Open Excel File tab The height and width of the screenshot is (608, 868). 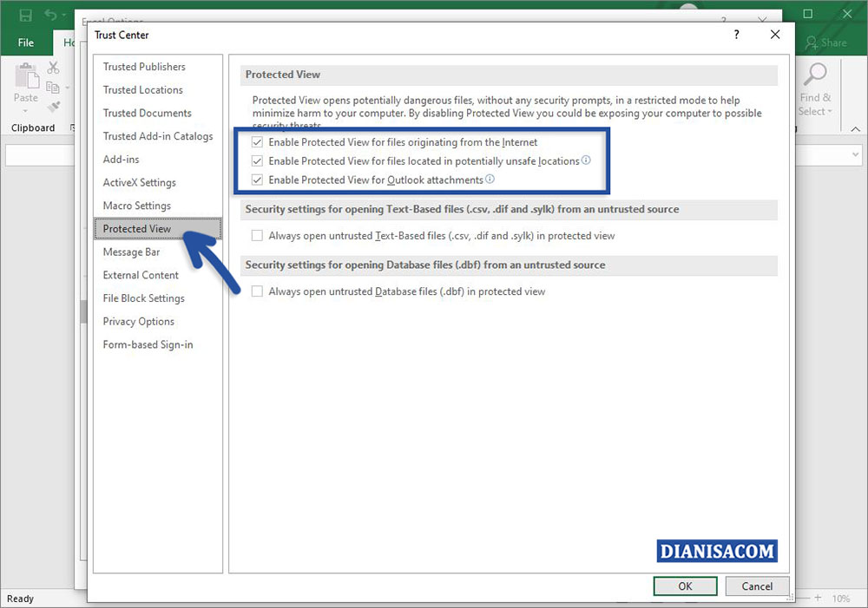pos(25,42)
